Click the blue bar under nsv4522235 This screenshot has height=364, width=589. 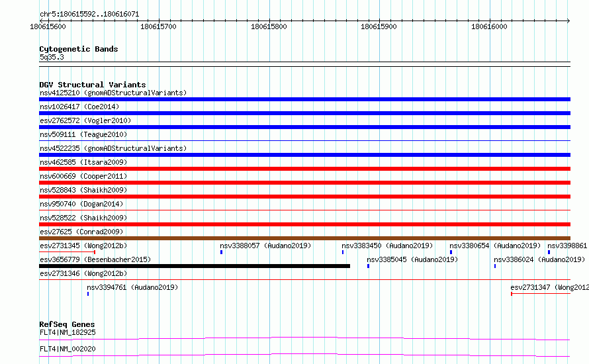click(x=304, y=155)
